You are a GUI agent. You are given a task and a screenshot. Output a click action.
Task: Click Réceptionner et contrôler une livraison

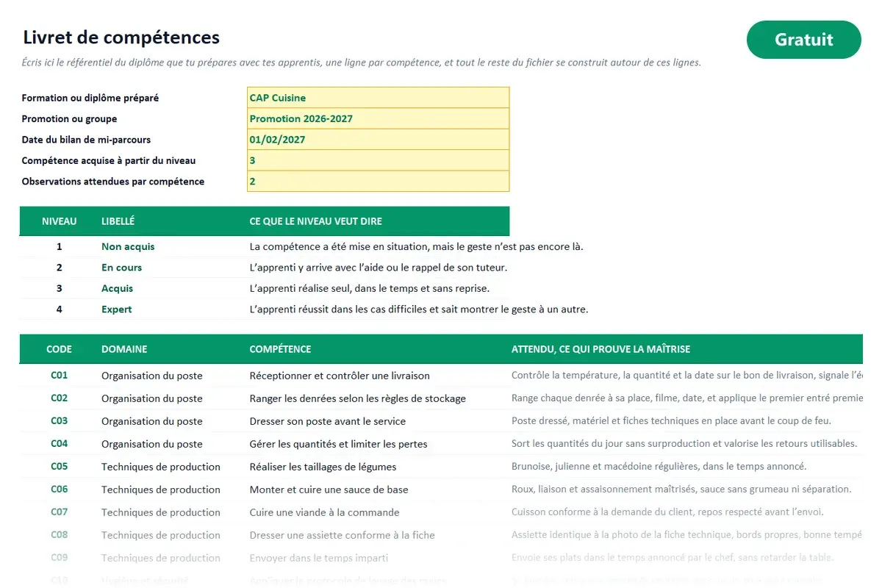[x=340, y=376]
